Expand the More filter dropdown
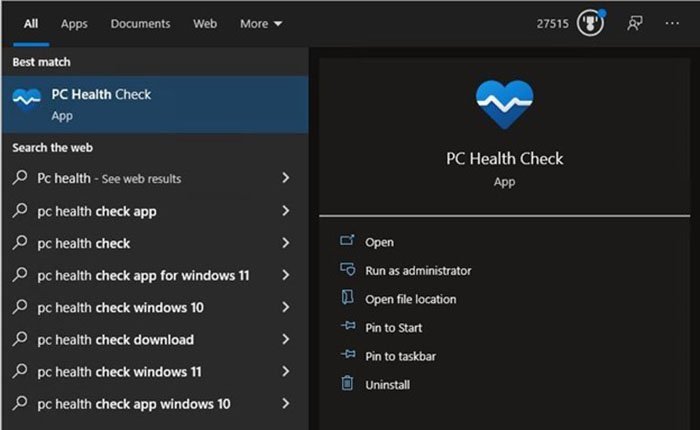This screenshot has width=700, height=430. pyautogui.click(x=261, y=24)
